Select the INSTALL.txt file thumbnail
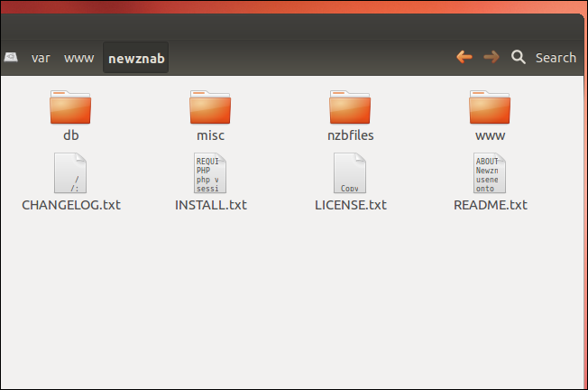This screenshot has width=588, height=390. (x=210, y=172)
